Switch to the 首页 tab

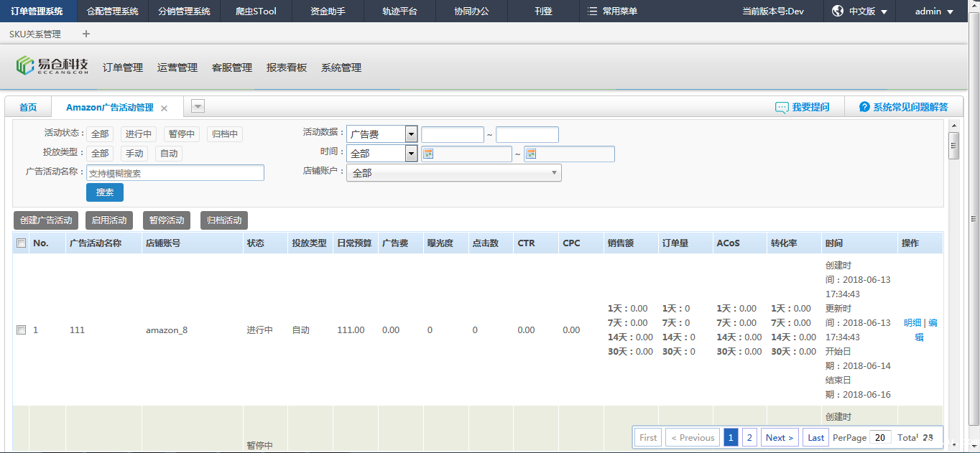pos(28,108)
